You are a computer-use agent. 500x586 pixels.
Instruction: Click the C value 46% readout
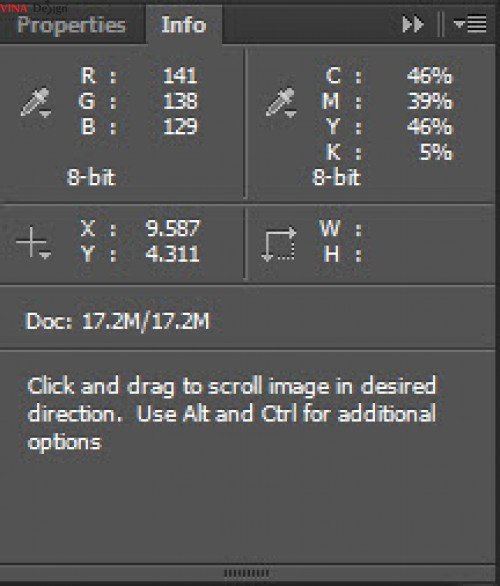[x=429, y=76]
